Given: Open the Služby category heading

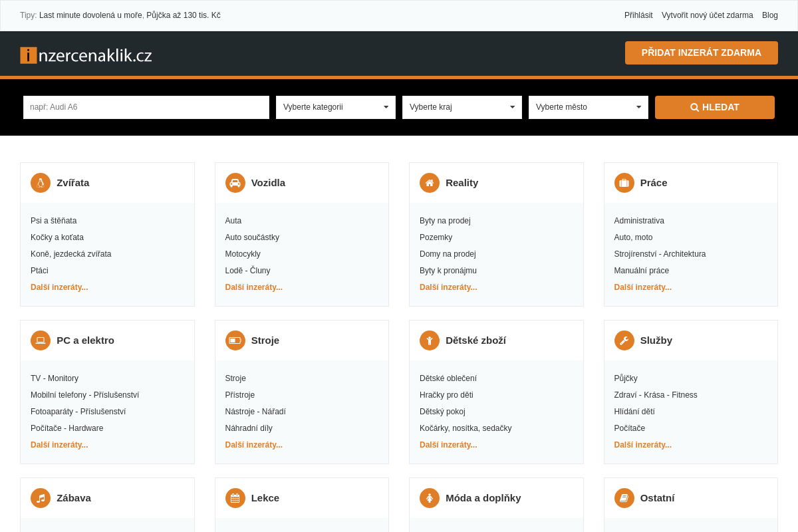Looking at the screenshot, I should point(656,340).
